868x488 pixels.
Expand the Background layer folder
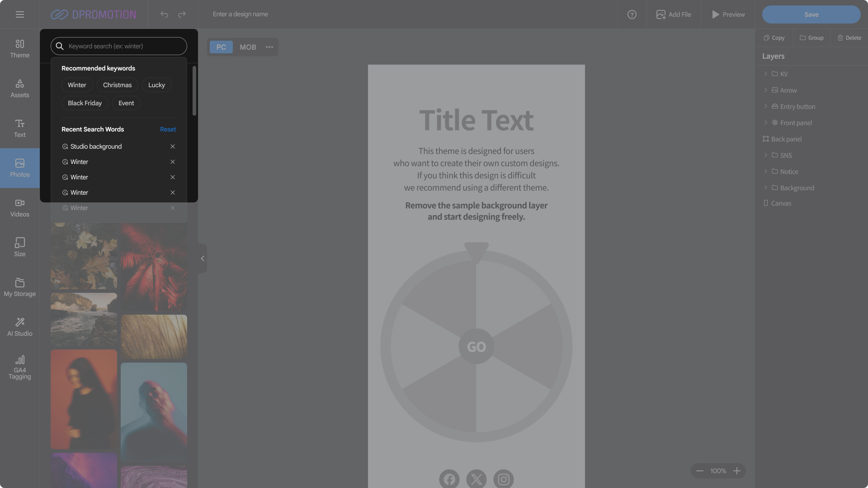[765, 188]
